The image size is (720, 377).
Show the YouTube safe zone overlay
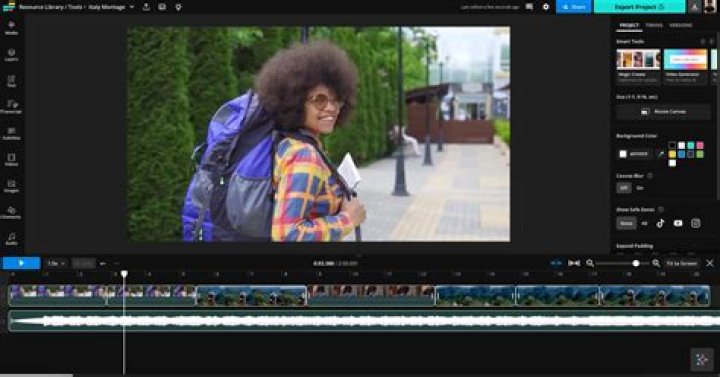(x=678, y=223)
